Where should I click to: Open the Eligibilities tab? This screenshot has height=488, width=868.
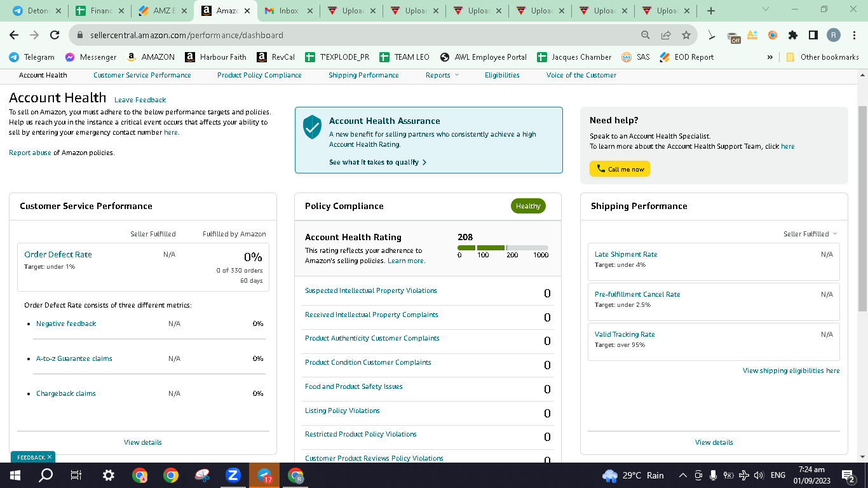pos(502,75)
